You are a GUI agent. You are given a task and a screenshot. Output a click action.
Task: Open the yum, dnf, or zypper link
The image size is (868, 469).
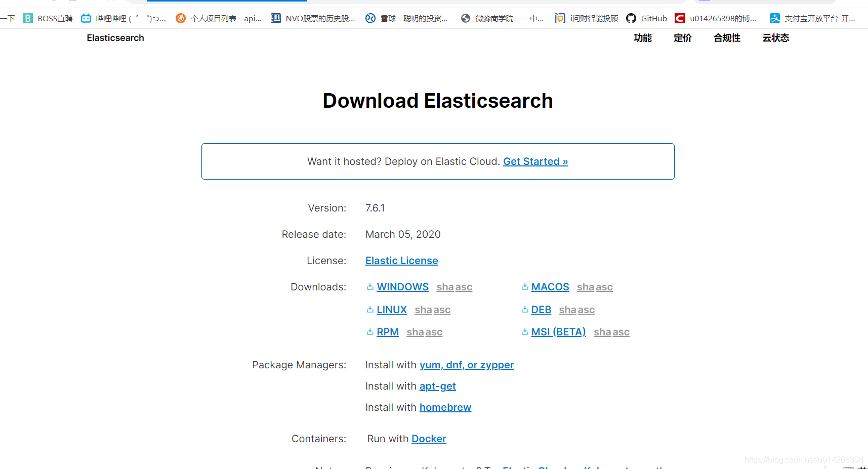click(467, 365)
